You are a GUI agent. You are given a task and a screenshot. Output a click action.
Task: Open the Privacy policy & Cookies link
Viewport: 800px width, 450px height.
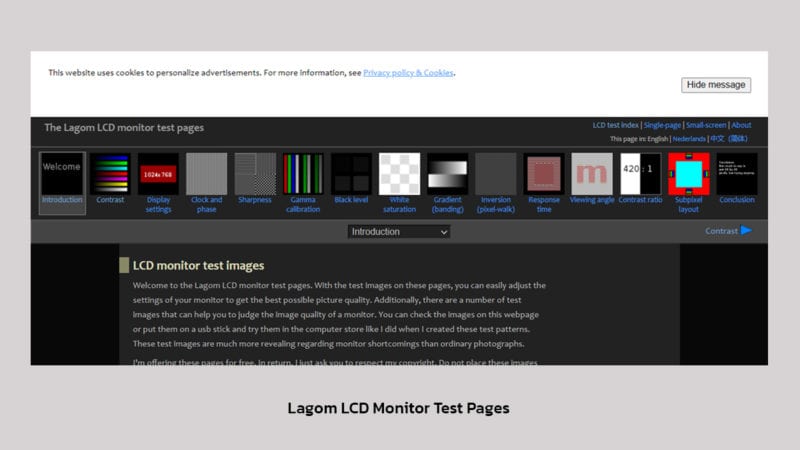(x=408, y=73)
